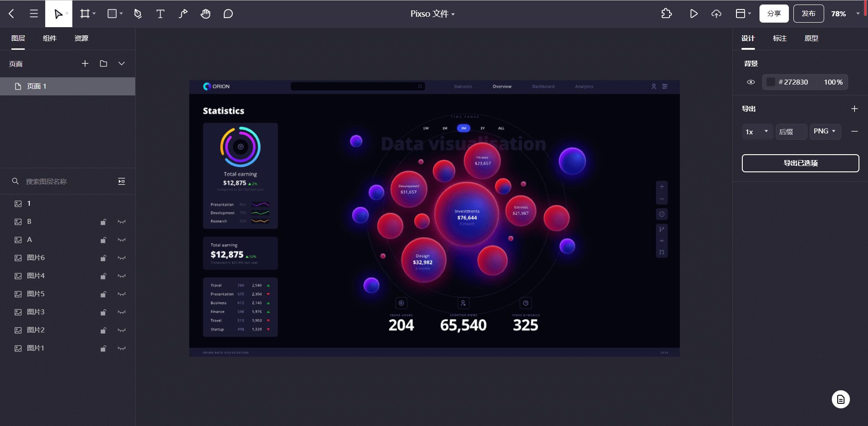Click the Play prototype preview icon
The width and height of the screenshot is (868, 426).
[693, 14]
